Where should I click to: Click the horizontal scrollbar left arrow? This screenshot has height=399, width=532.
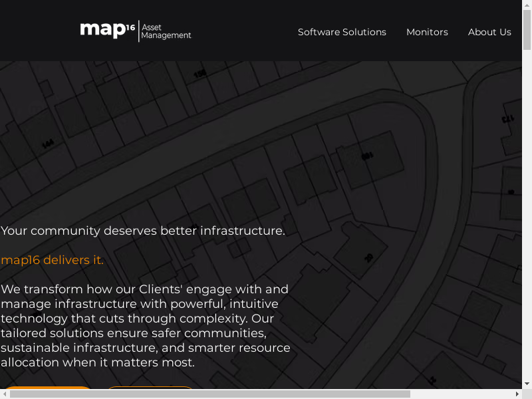pos(5,394)
